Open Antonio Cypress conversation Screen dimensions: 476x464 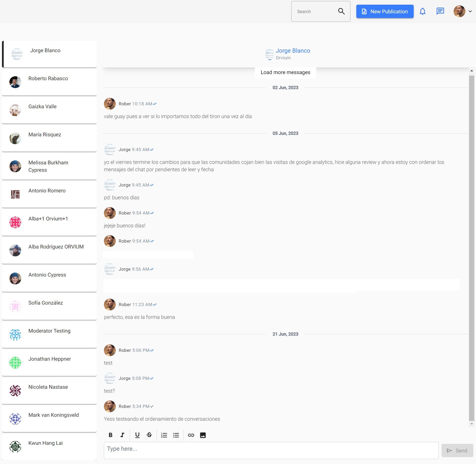(49, 278)
